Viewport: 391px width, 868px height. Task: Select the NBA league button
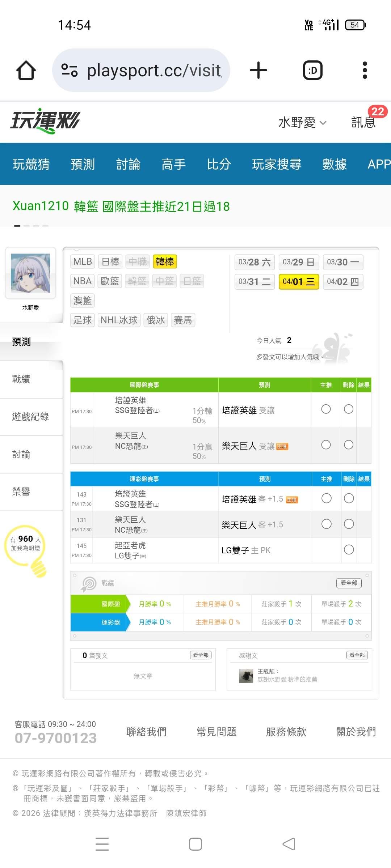click(x=83, y=281)
